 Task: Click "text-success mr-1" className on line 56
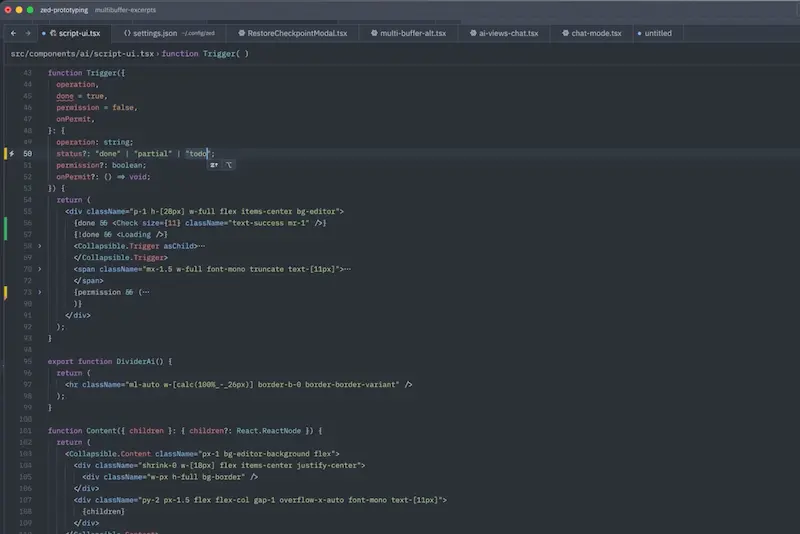click(x=269, y=223)
